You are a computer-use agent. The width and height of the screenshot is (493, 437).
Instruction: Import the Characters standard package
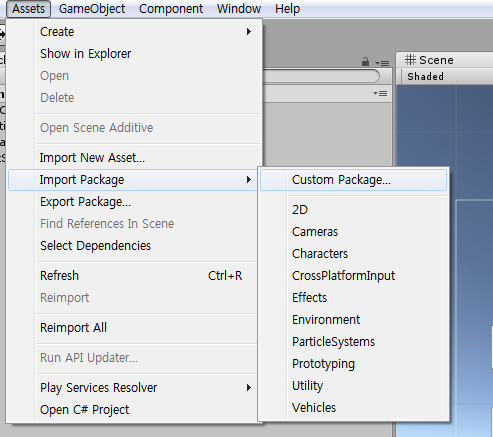click(320, 254)
